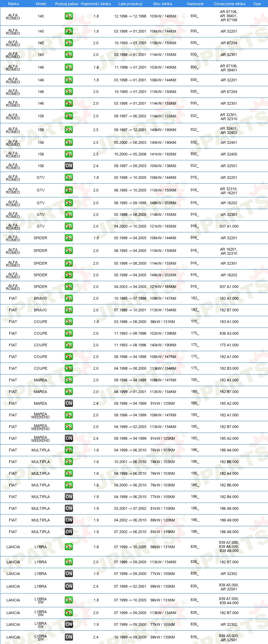The height and width of the screenshot is (644, 268).
Task: Select the date range 10.1999 -> 09.2000
Action: (130, 637)
